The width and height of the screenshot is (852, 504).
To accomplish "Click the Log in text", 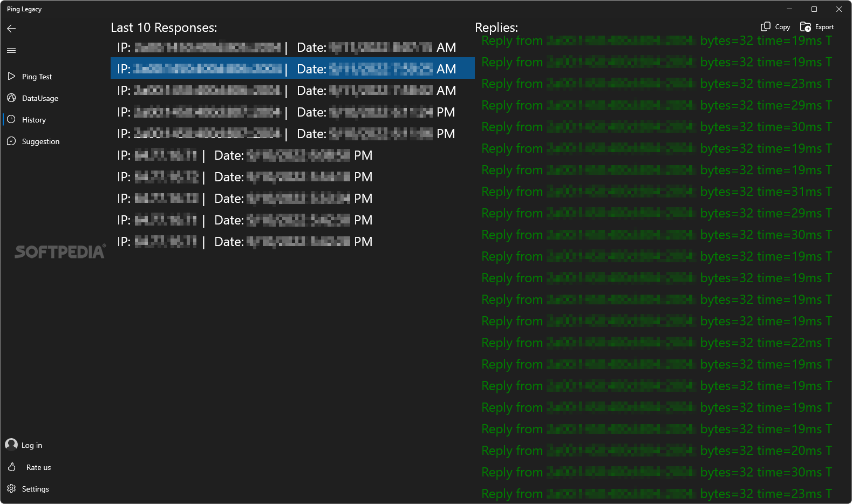I will click(x=32, y=445).
